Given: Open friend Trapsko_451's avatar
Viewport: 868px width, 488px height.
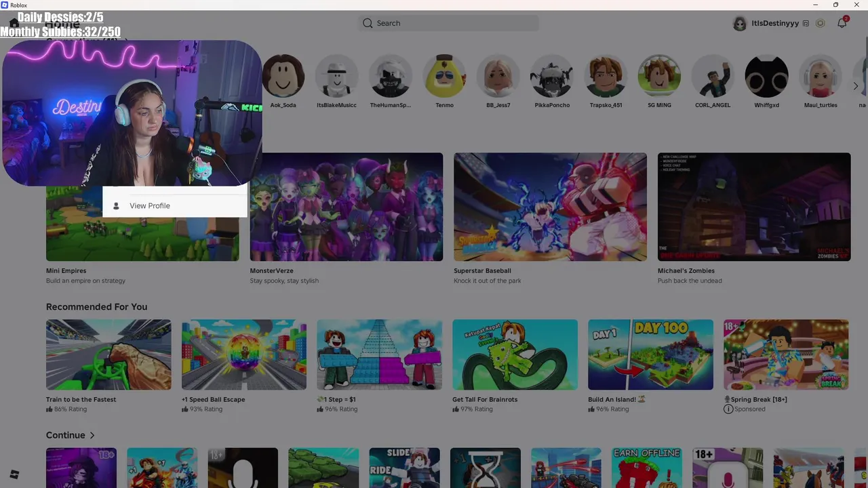Looking at the screenshot, I should tap(606, 76).
